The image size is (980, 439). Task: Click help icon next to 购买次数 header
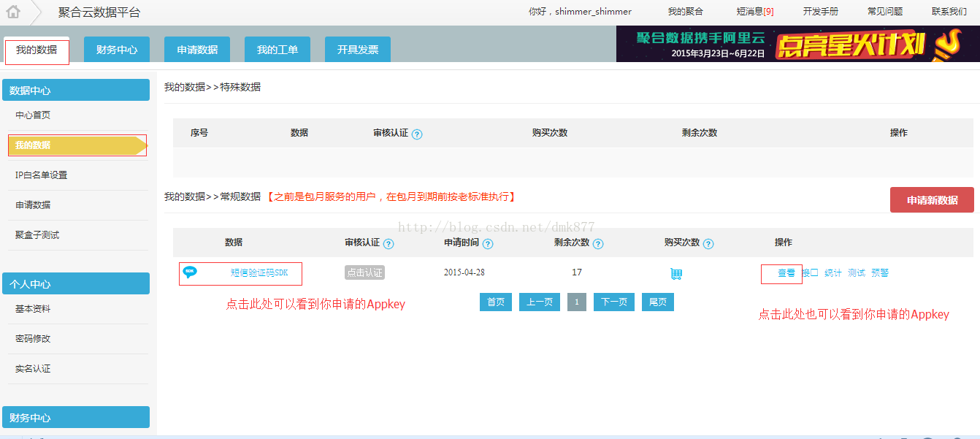708,244
